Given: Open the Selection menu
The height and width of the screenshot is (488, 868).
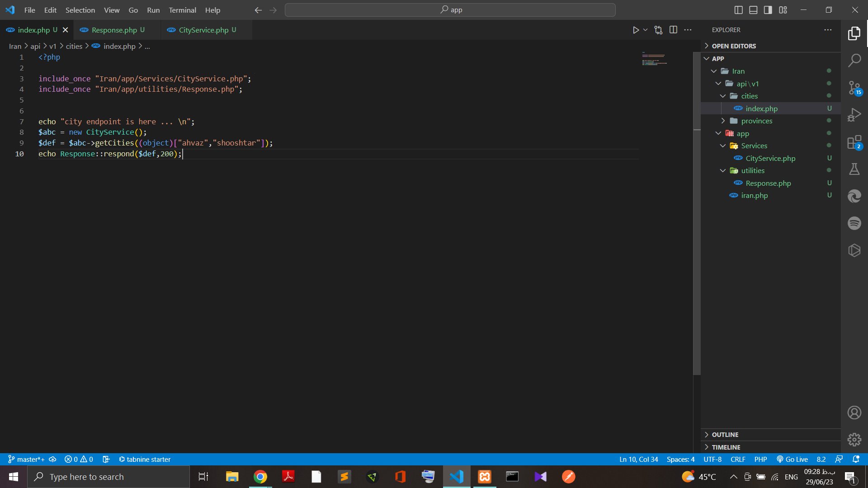Looking at the screenshot, I should pyautogui.click(x=80, y=10).
